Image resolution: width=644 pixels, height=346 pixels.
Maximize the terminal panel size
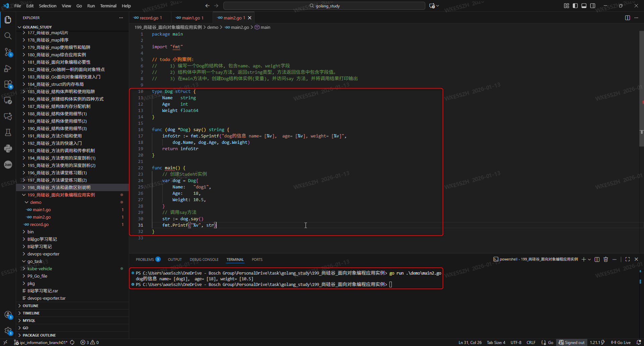pyautogui.click(x=628, y=259)
